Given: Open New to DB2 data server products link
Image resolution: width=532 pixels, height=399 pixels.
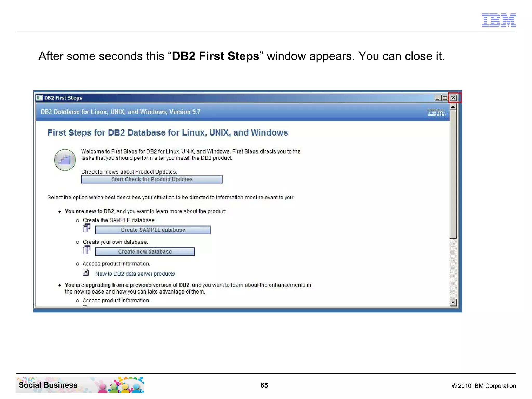Looking at the screenshot, I should (x=135, y=274).
